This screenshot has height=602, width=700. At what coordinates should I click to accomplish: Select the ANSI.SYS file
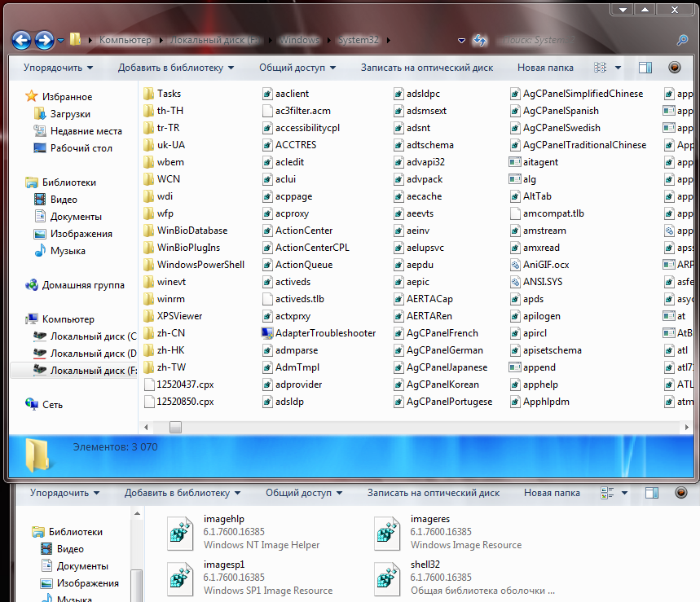536,282
